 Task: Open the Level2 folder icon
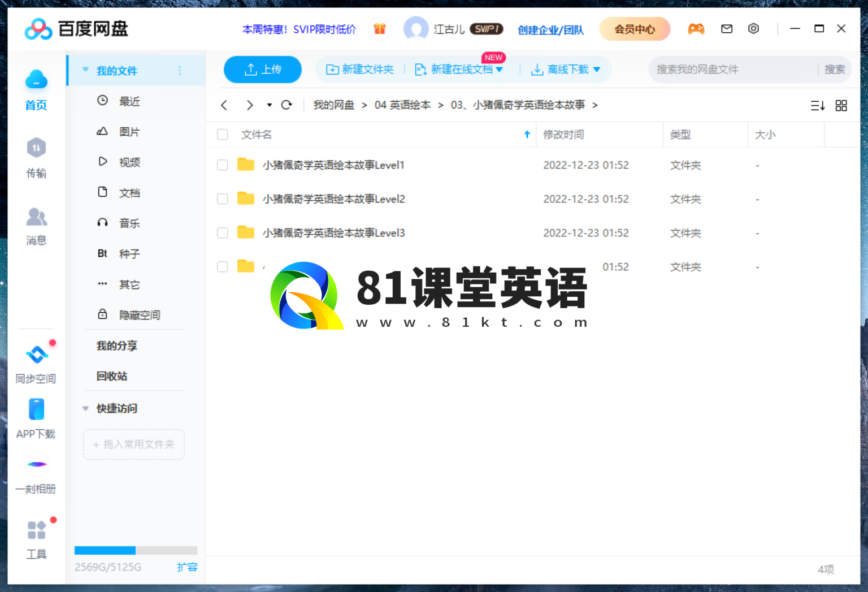[246, 198]
